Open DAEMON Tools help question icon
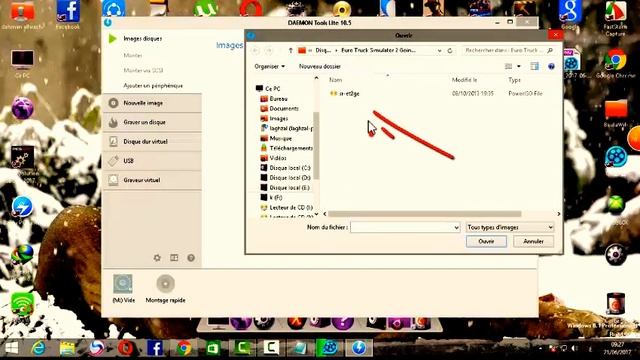This screenshot has height=360, width=640. click(x=191, y=258)
